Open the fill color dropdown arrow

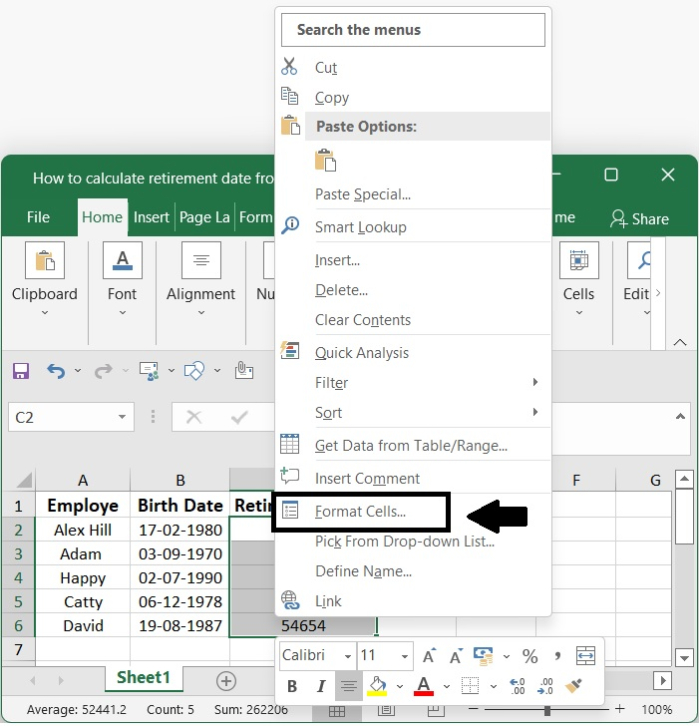coord(400,686)
